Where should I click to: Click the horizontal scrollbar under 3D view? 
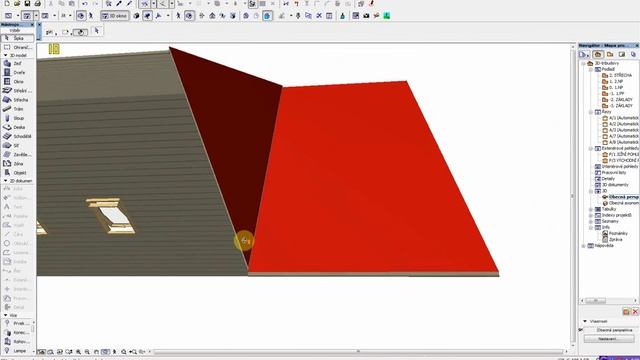(358, 351)
